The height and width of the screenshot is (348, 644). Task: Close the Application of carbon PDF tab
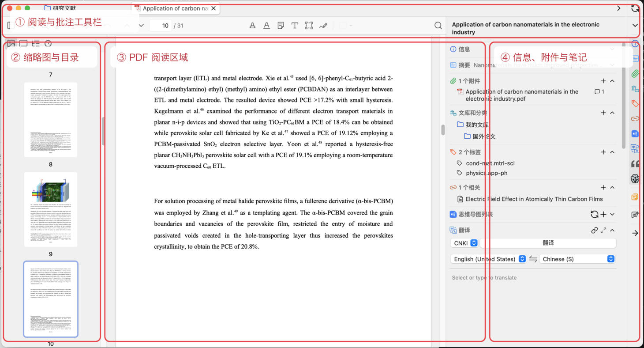(213, 8)
